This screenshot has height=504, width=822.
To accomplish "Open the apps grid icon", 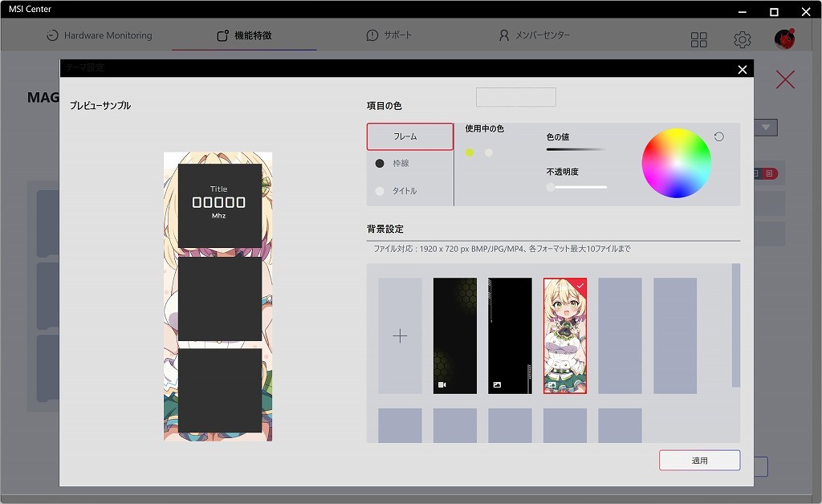I will pyautogui.click(x=699, y=39).
